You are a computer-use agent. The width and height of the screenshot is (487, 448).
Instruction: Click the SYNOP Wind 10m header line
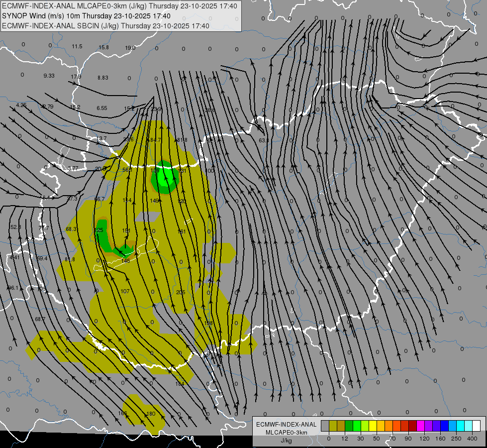pos(86,16)
